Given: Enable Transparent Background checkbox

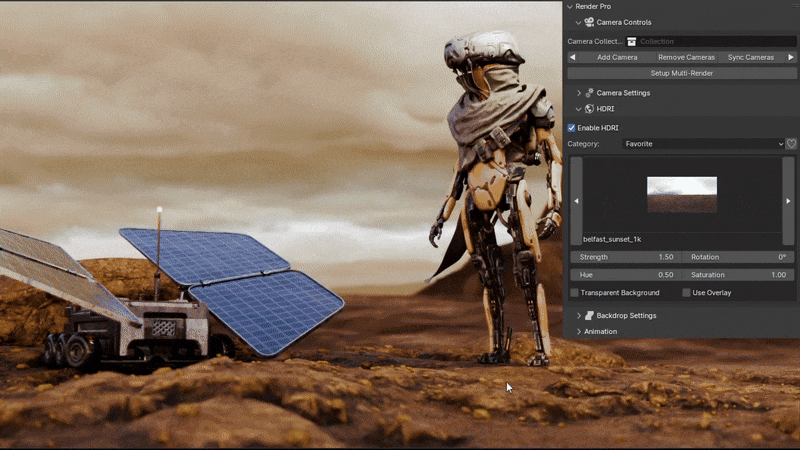Looking at the screenshot, I should click(574, 293).
